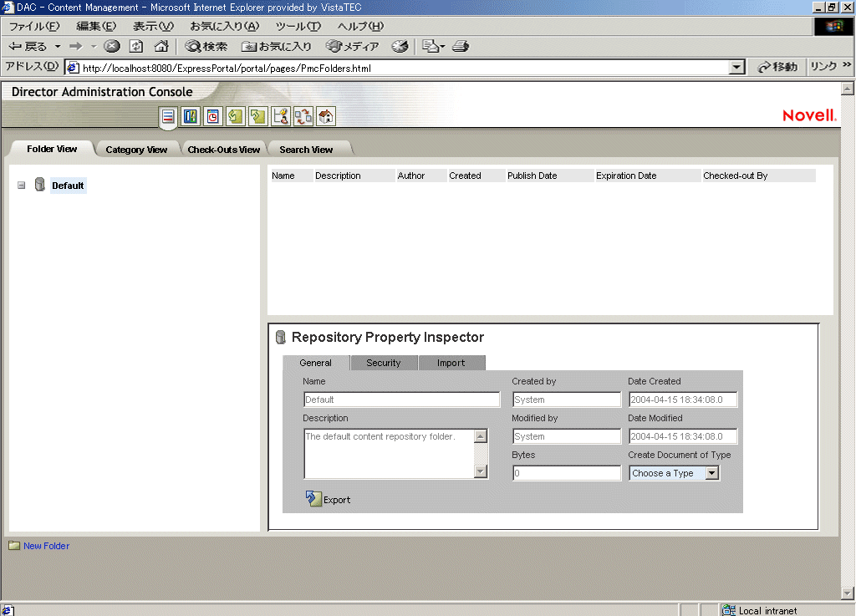Click the Default repository cylinder icon
Viewport: 856px width, 616px height.
[x=40, y=185]
